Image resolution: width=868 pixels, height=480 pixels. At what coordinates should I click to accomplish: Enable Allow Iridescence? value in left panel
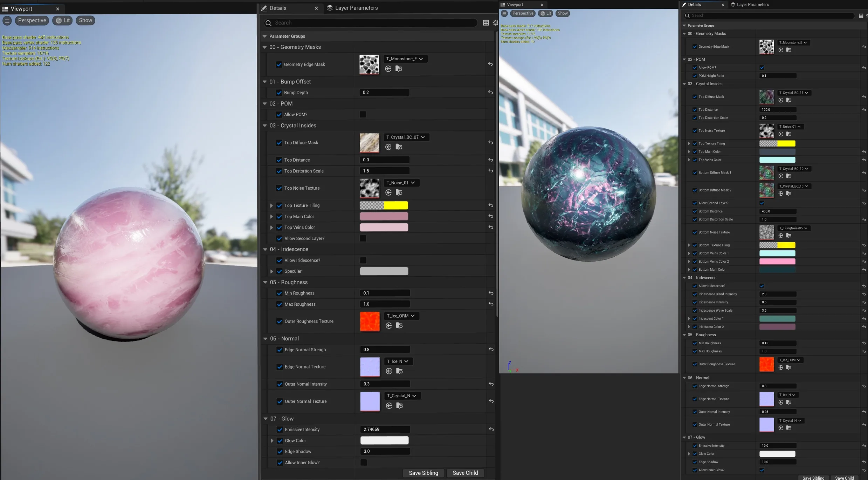click(x=363, y=261)
